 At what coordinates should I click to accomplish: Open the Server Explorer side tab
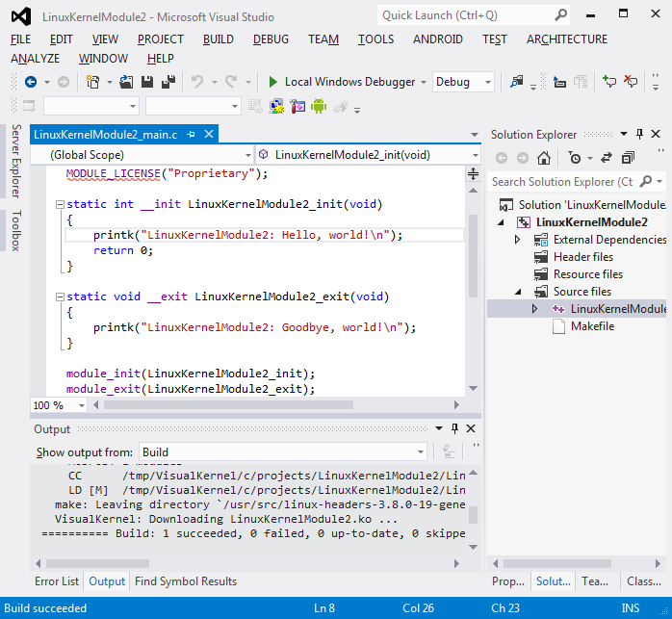15,161
